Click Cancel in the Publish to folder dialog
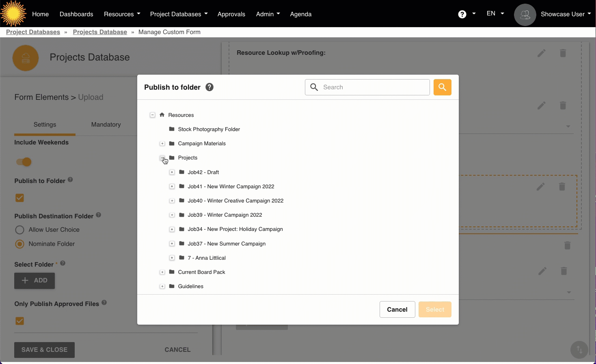 397,310
